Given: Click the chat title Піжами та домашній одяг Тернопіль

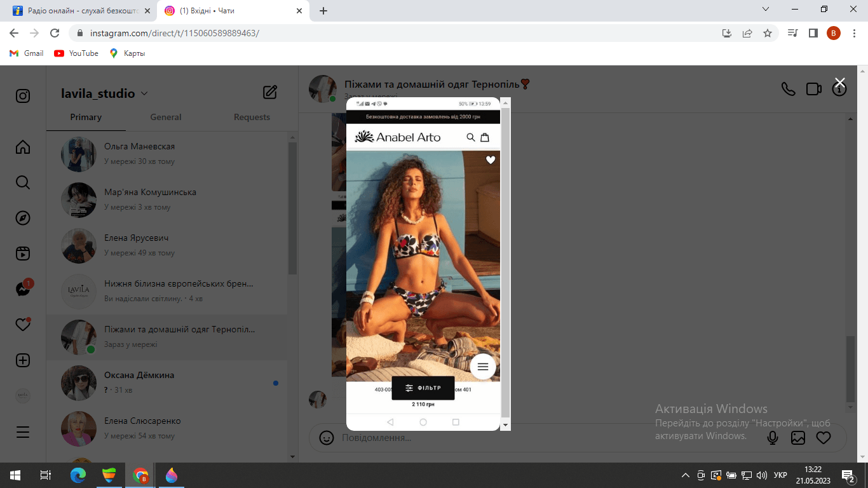Looking at the screenshot, I should (437, 84).
